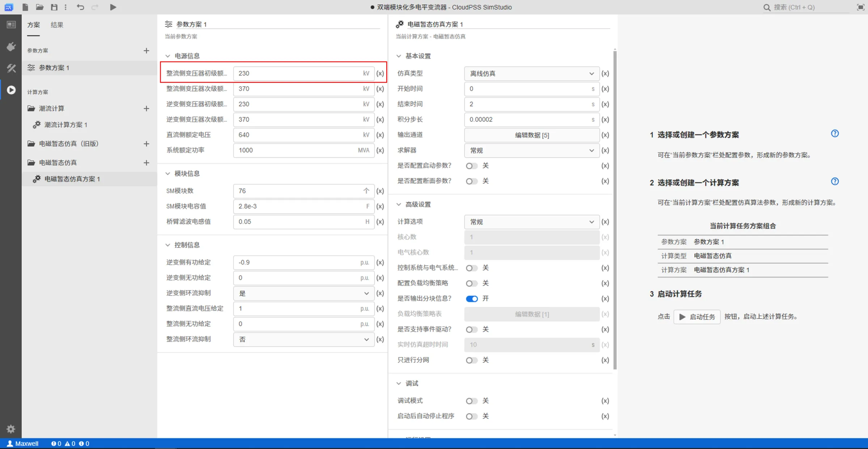This screenshot has width=868, height=449.
Task: Open the 计算选项 dropdown
Action: pyautogui.click(x=532, y=222)
